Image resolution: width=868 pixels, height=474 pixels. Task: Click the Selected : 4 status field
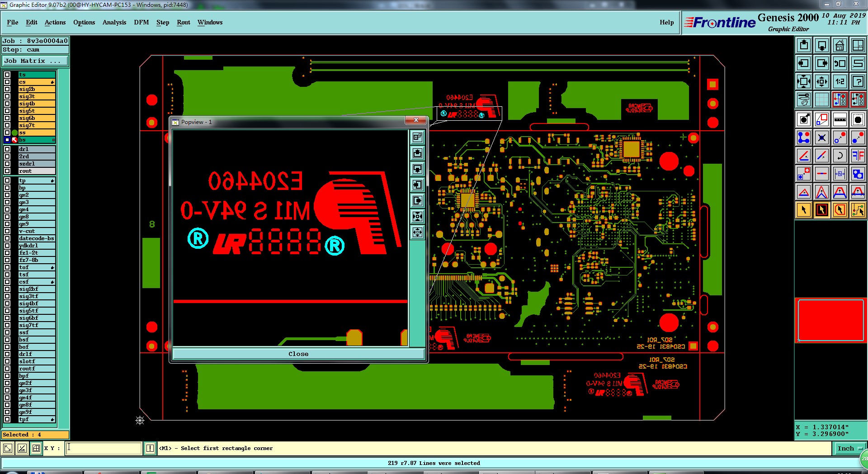point(35,435)
